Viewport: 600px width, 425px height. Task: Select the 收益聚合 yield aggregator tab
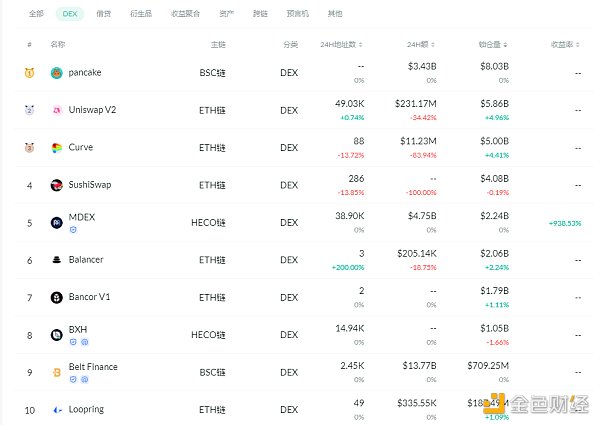[187, 14]
